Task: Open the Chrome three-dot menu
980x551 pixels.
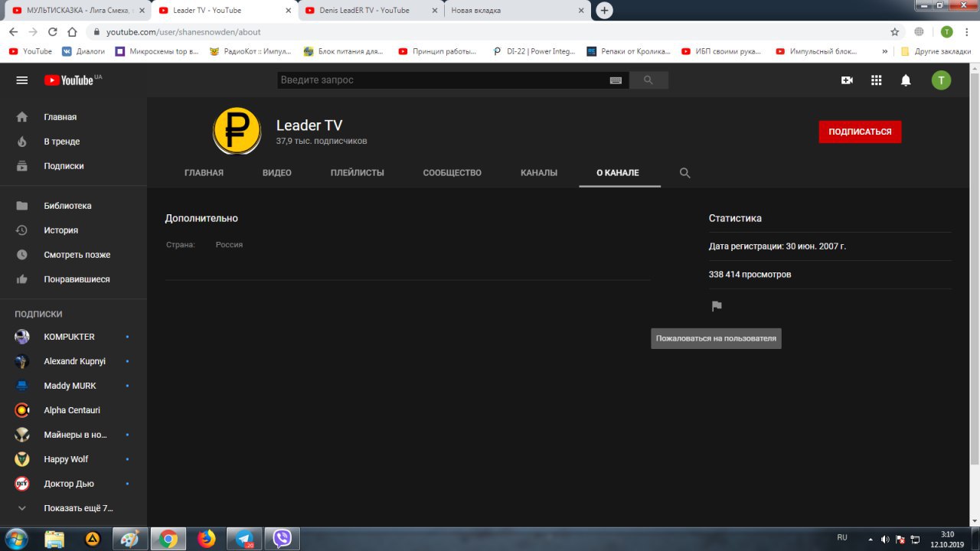Action: 968,32
